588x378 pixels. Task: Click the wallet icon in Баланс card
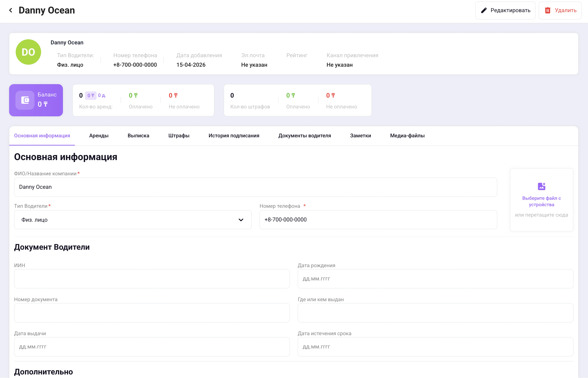point(25,100)
